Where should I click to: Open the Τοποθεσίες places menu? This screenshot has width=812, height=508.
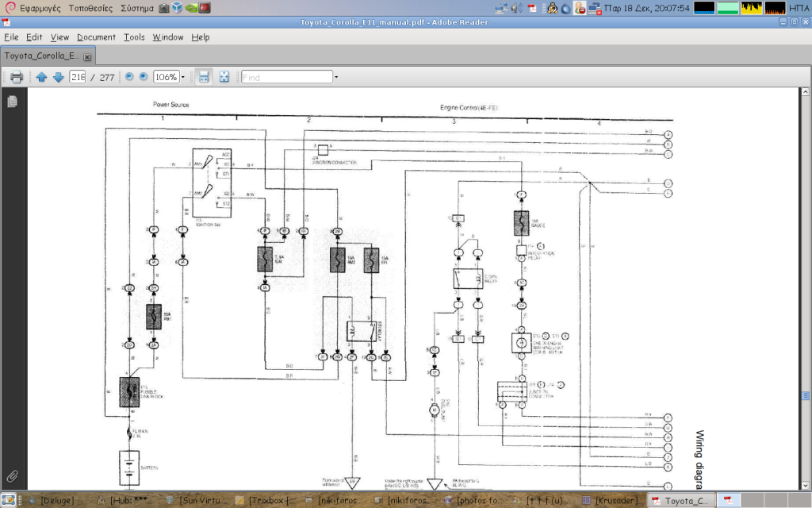90,8
